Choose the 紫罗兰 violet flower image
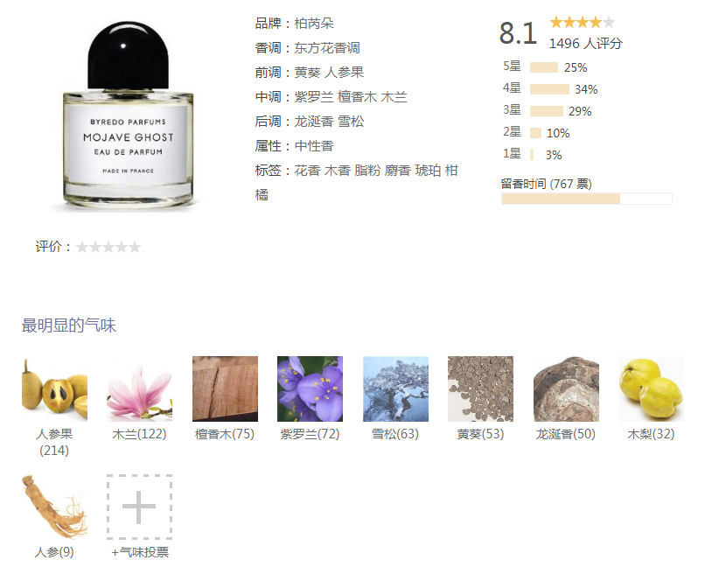 [x=311, y=388]
